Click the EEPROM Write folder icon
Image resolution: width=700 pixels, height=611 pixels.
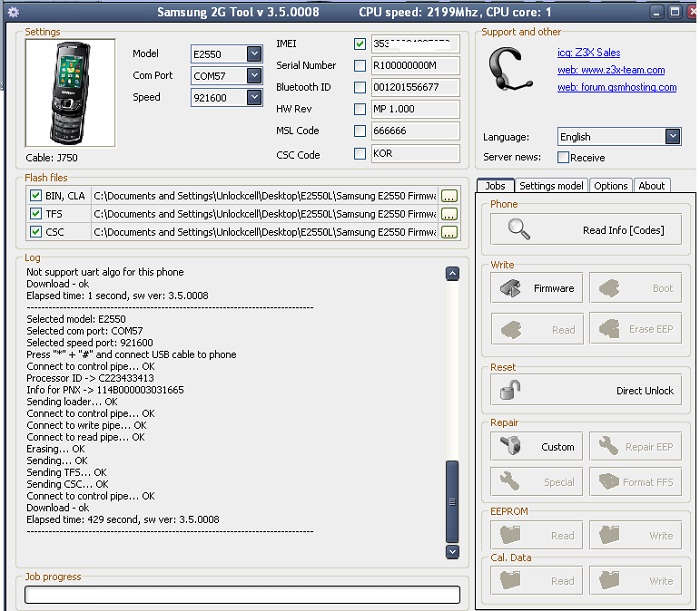point(609,535)
